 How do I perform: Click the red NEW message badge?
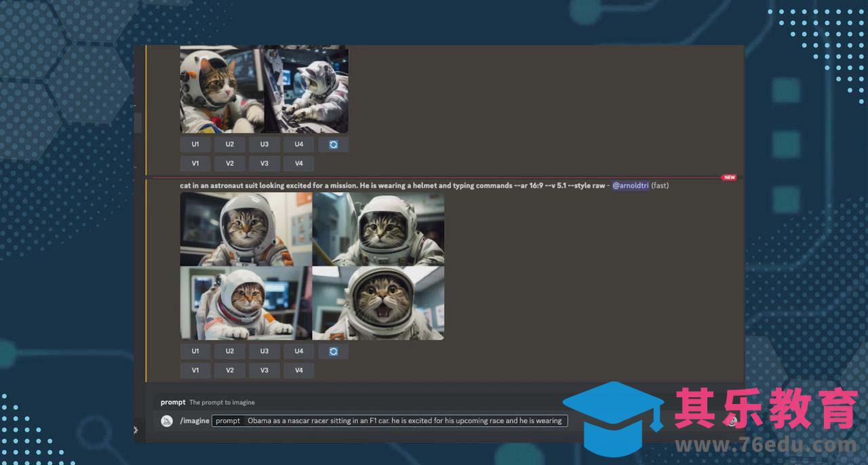pyautogui.click(x=729, y=178)
